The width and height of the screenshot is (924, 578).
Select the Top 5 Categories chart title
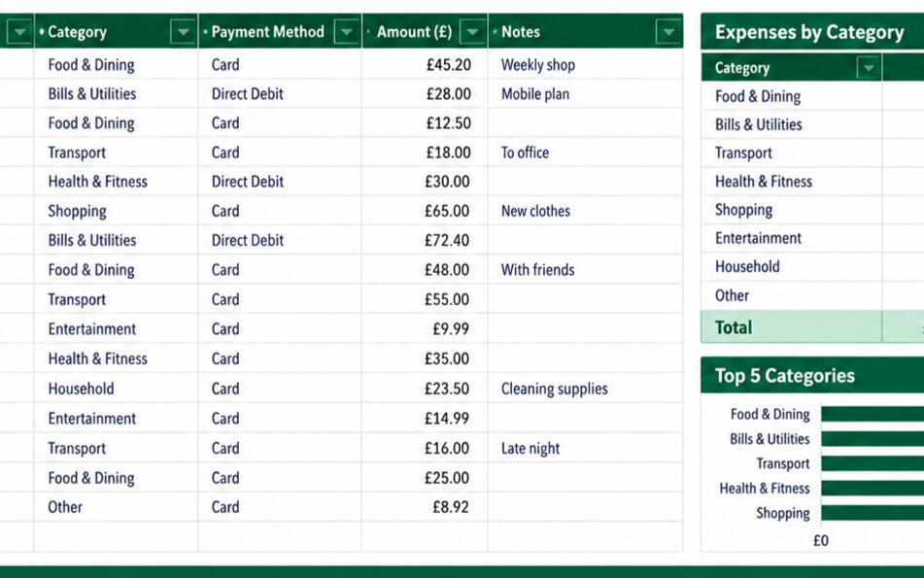click(784, 376)
